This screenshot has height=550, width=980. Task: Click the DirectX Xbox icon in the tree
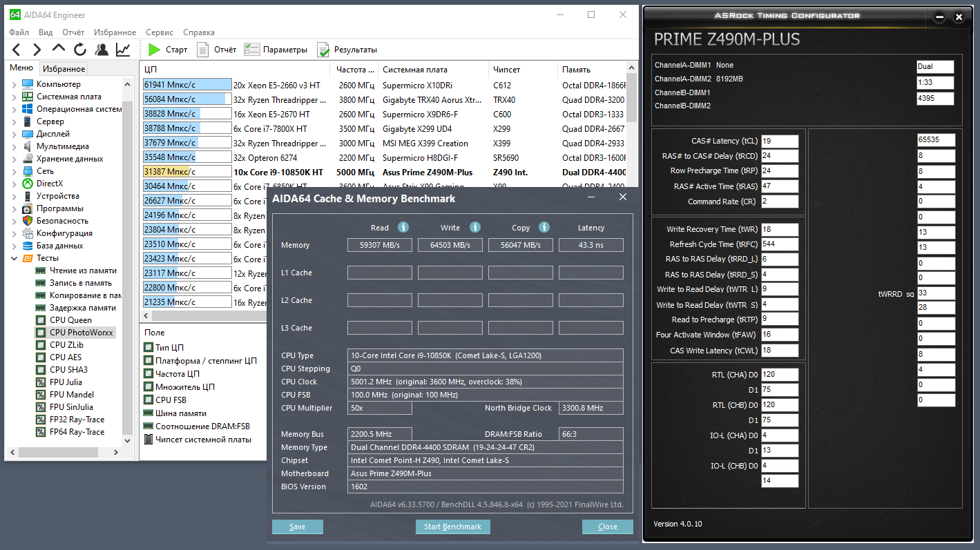(28, 184)
